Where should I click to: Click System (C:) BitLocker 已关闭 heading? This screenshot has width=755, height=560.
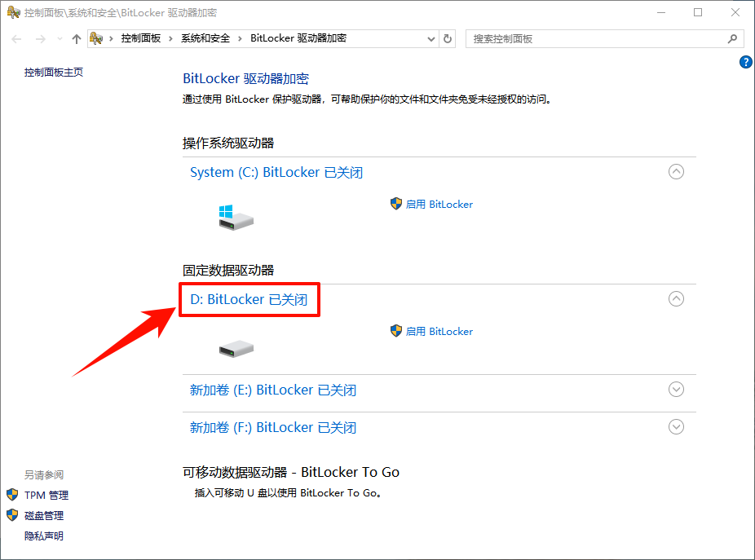pos(276,172)
